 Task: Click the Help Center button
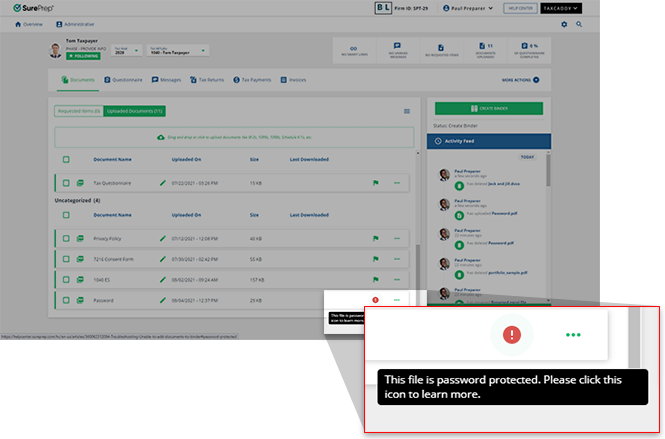pyautogui.click(x=520, y=8)
